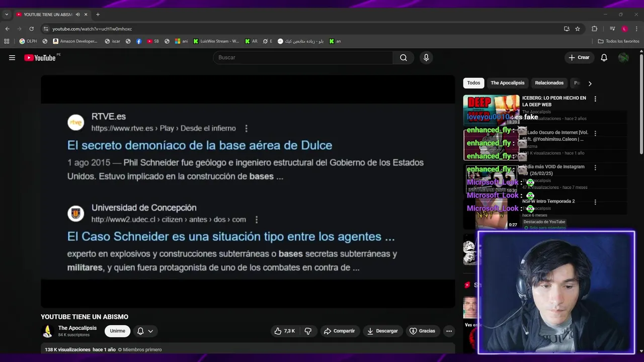Select the Relacionados chip
The height and width of the screenshot is (362, 644).
(549, 83)
